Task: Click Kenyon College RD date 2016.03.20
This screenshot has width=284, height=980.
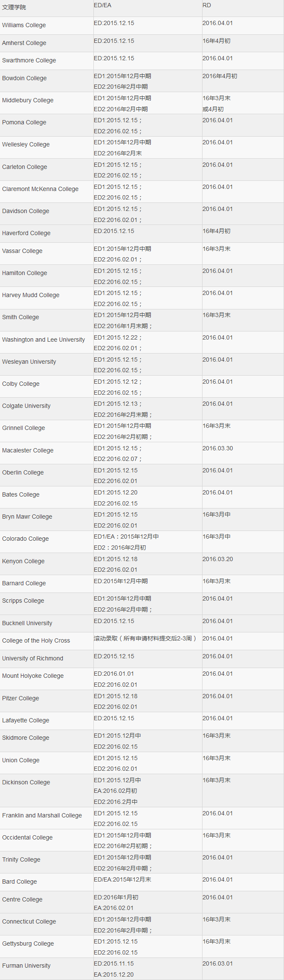Action: tap(217, 559)
